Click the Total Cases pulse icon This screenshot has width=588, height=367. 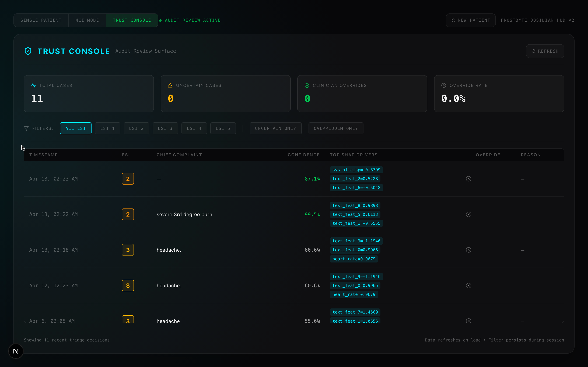[34, 85]
